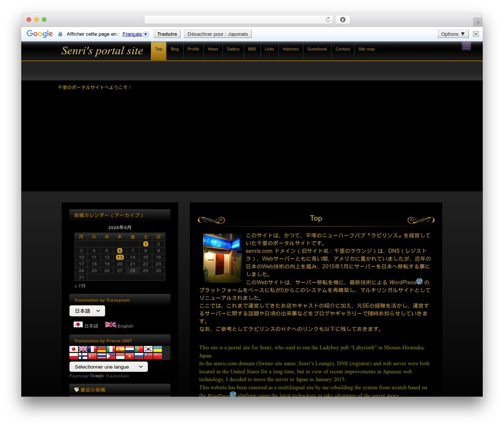Screen dimensions: 504x427
Task: Select the Ukraine flag icon
Action: [157, 349]
